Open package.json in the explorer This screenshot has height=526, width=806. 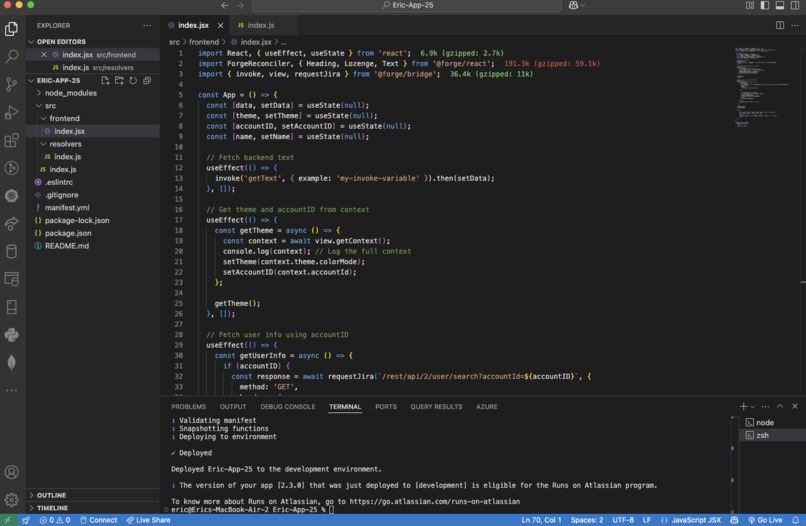point(93,233)
